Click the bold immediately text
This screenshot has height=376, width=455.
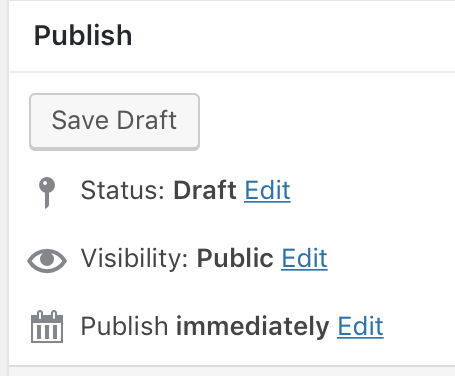[252, 326]
